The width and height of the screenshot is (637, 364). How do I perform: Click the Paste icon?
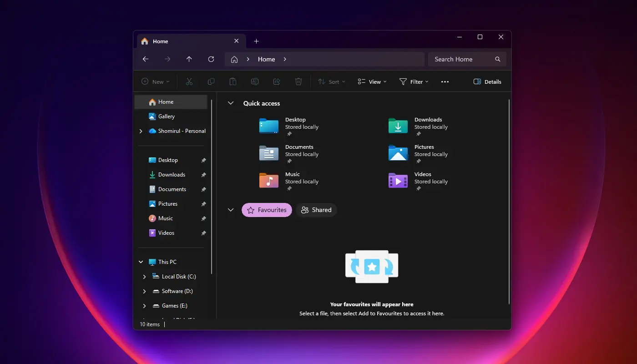[233, 81]
